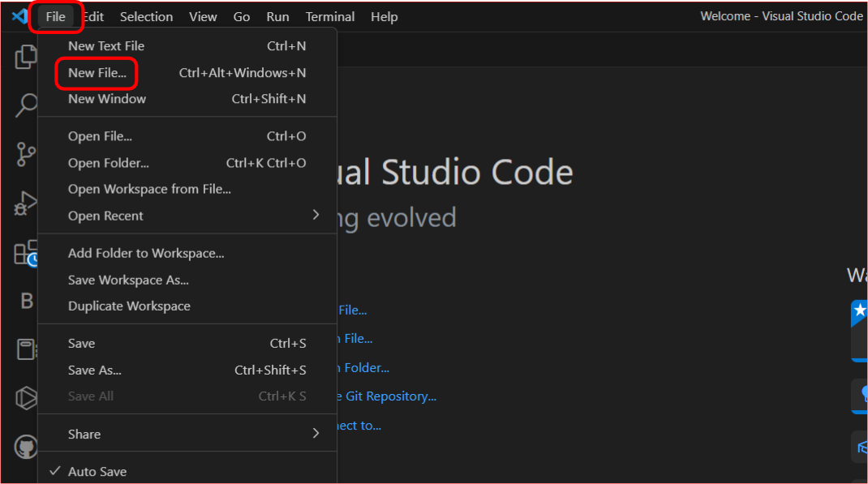The image size is (868, 484).
Task: Choose New Text File menu entry
Action: click(x=187, y=46)
